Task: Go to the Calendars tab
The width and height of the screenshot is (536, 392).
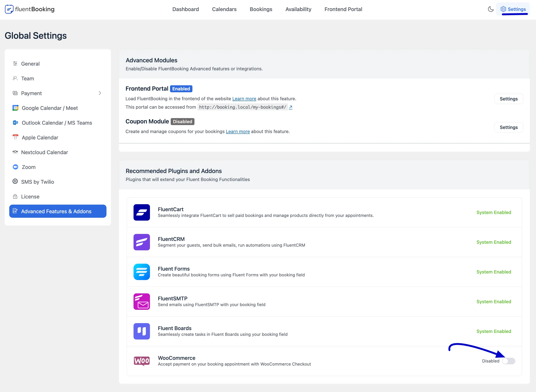Action: (x=224, y=9)
